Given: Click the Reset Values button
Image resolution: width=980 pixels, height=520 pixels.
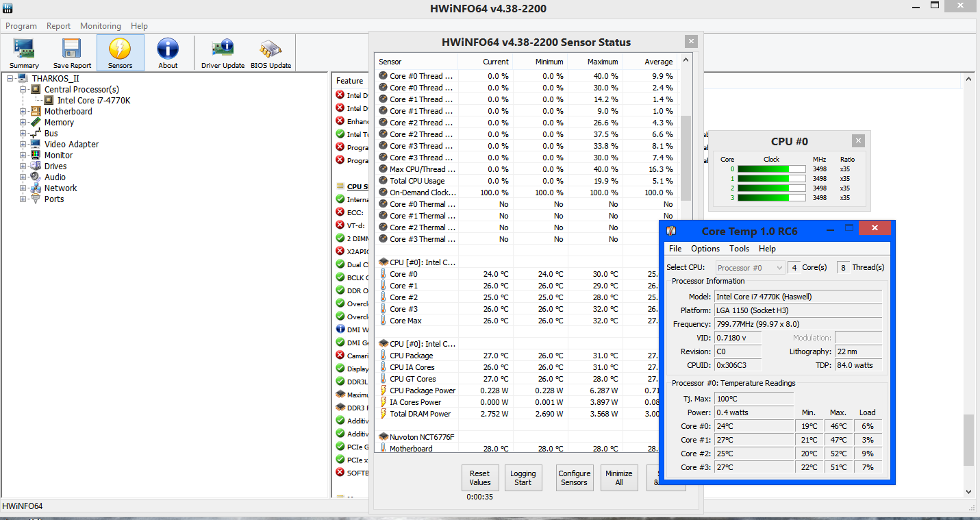Looking at the screenshot, I should coord(479,478).
